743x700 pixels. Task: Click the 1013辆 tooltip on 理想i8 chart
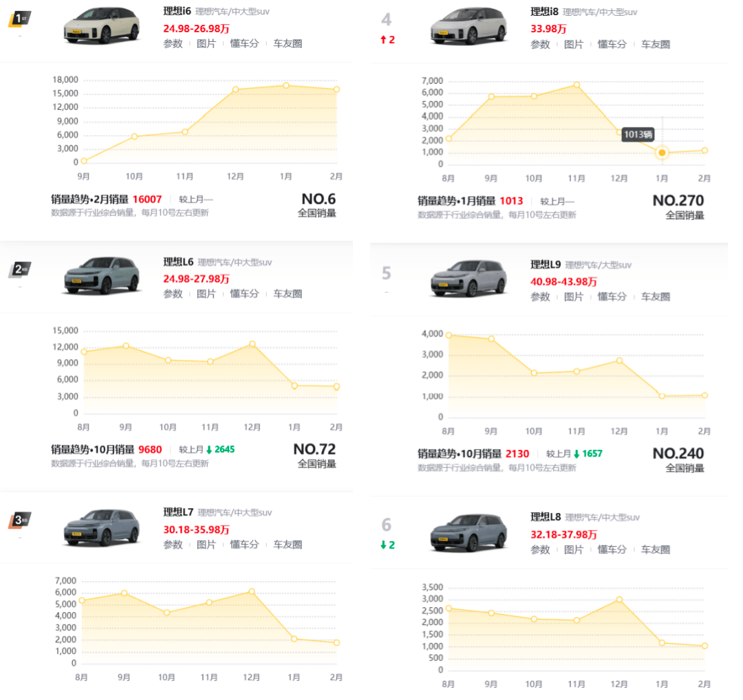[x=638, y=135]
